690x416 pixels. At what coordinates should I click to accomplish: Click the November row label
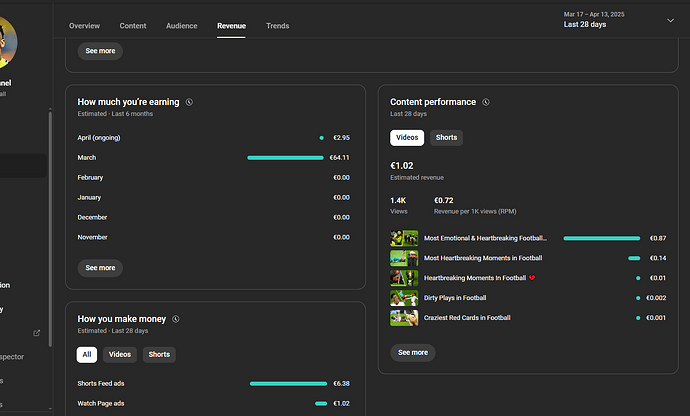tap(92, 237)
